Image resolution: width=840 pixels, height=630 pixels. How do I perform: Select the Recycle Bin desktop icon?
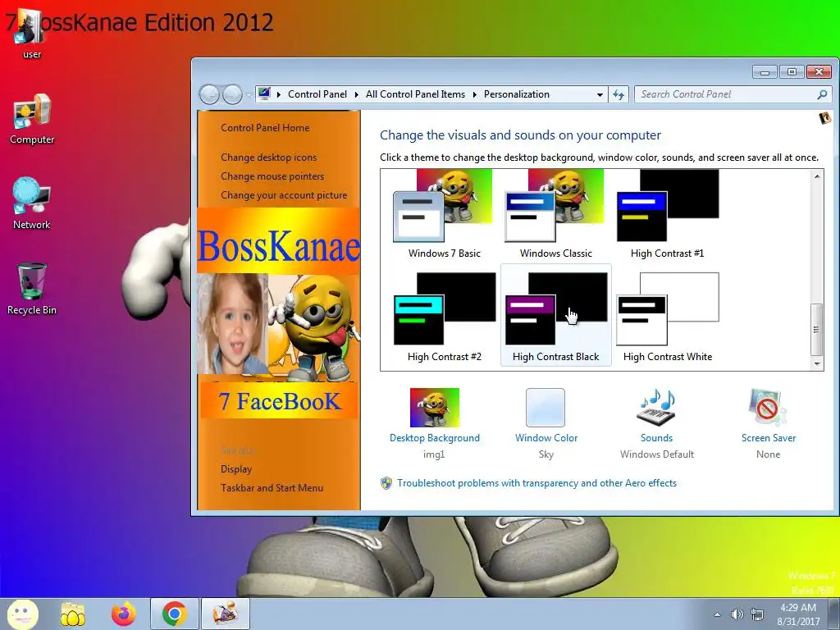(x=32, y=289)
